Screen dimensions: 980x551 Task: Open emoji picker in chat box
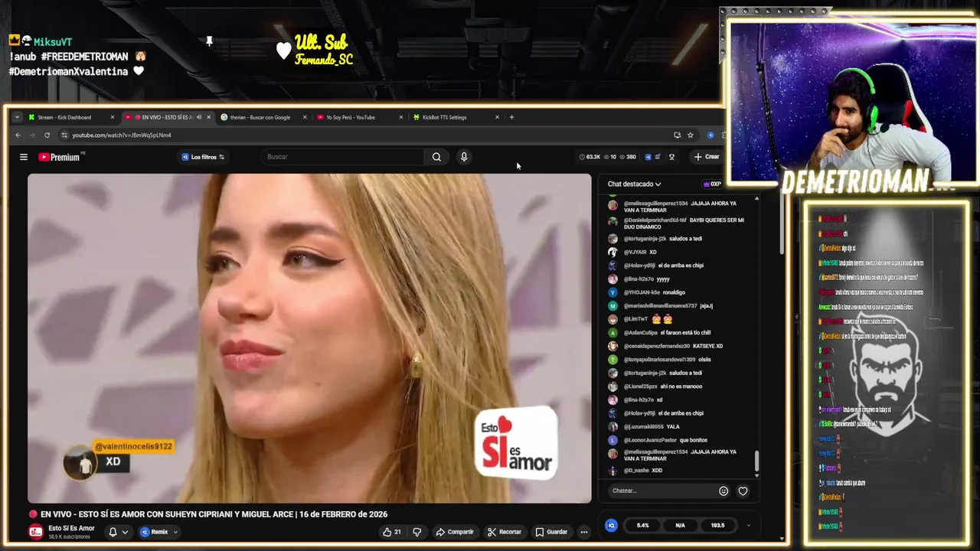724,491
